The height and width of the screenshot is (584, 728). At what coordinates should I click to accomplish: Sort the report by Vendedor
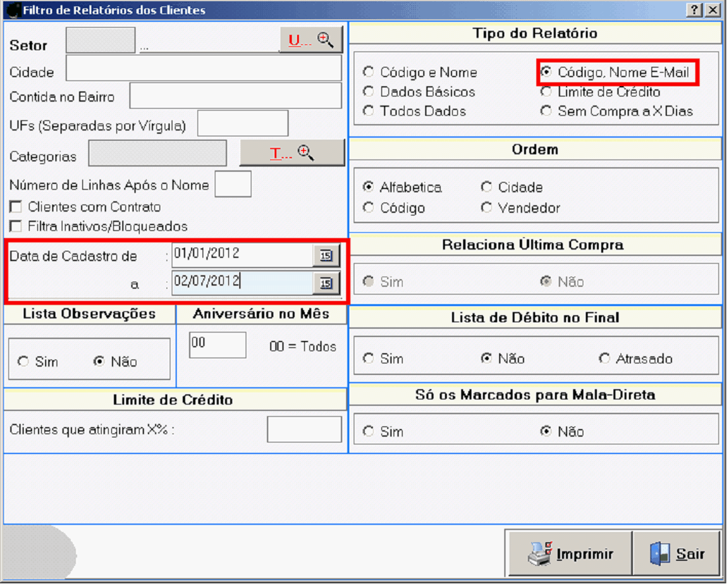pyautogui.click(x=487, y=208)
